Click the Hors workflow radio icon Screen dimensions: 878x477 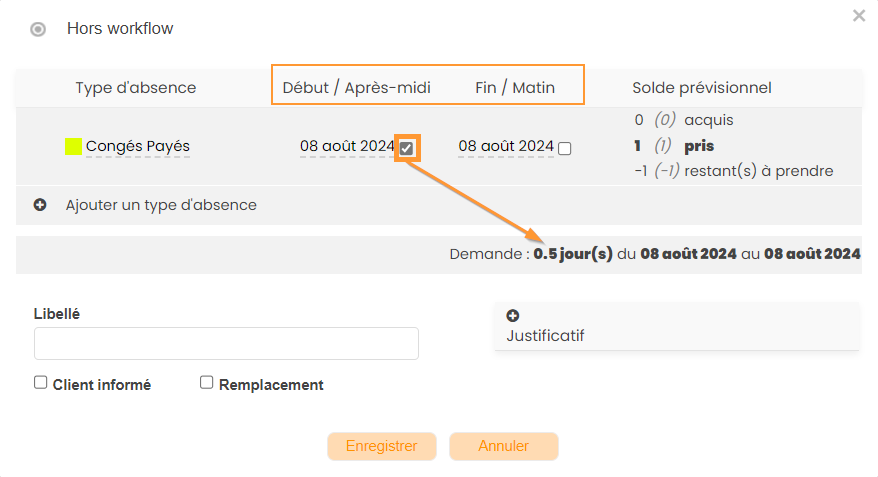point(38,29)
